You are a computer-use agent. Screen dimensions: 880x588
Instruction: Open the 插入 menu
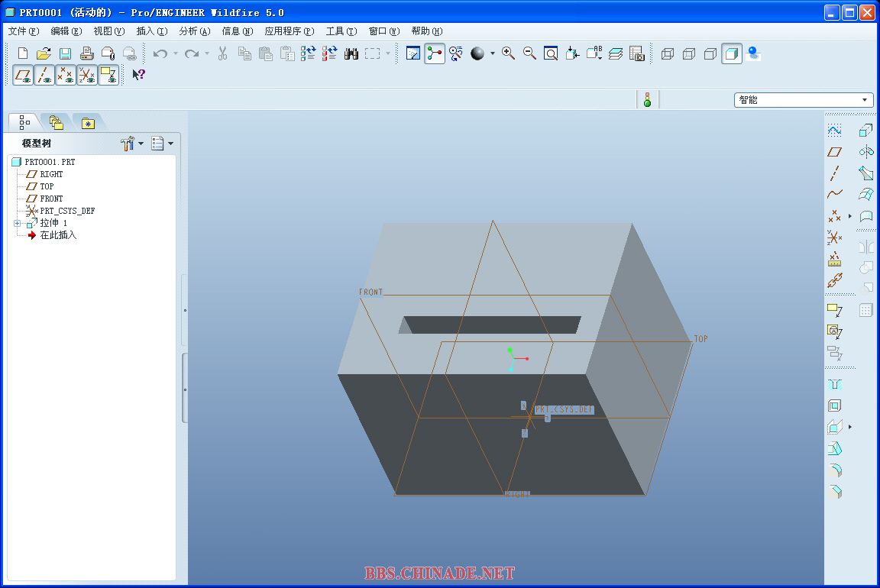(x=150, y=31)
